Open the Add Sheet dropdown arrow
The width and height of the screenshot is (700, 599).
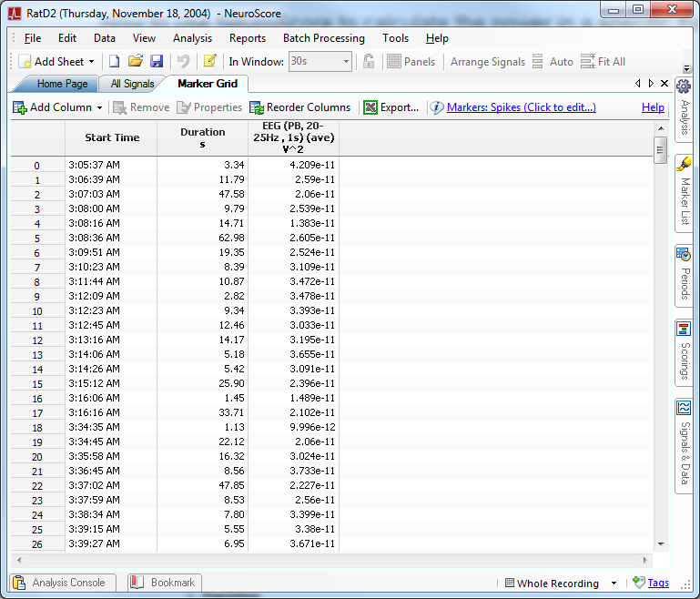pyautogui.click(x=92, y=62)
